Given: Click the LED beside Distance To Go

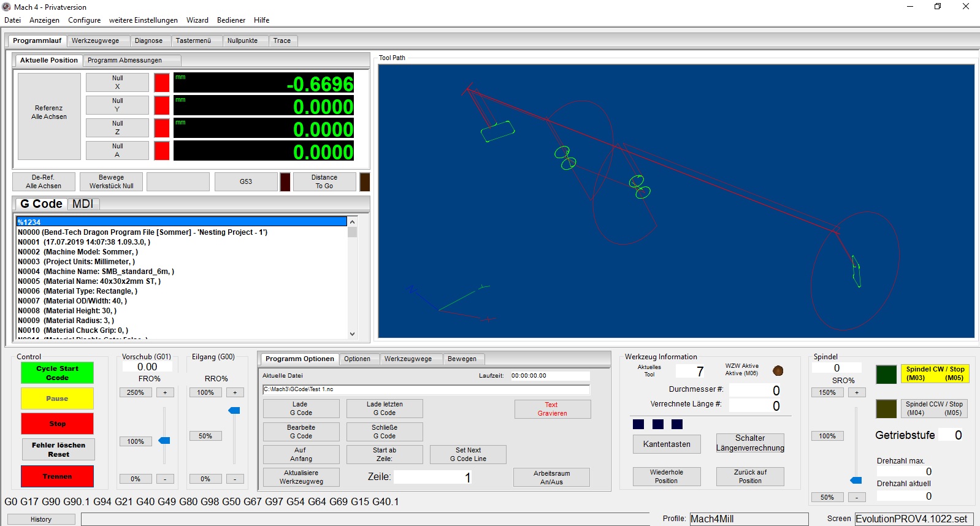Looking at the screenshot, I should [364, 182].
